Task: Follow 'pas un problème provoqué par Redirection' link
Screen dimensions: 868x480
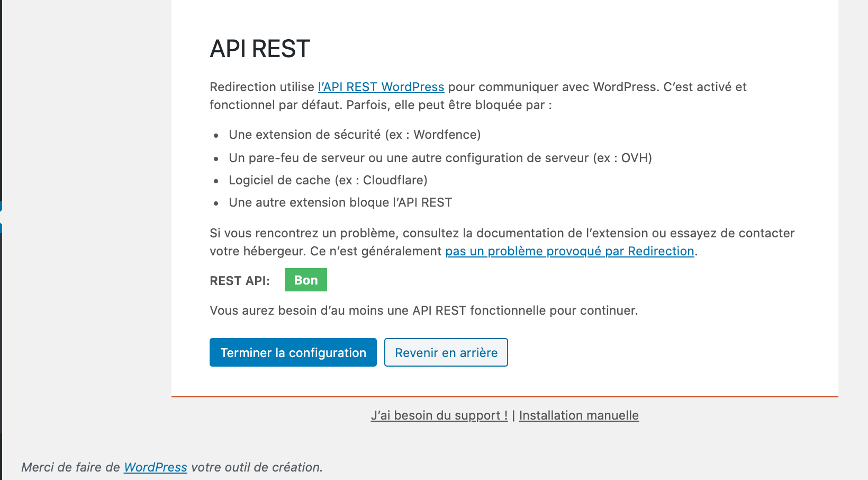Action: (569, 251)
